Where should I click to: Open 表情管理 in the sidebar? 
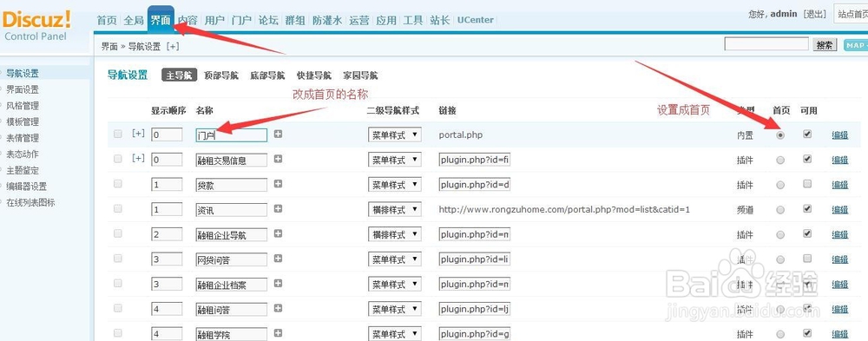(23, 138)
